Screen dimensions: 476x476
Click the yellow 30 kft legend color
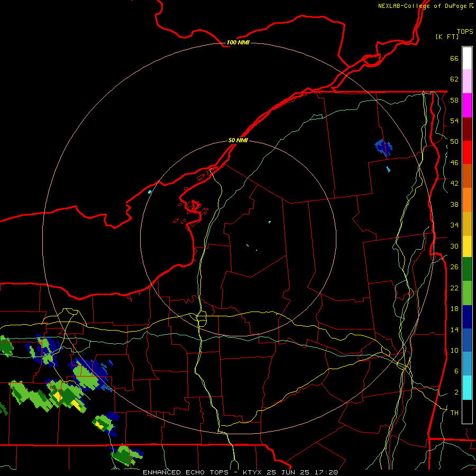[467, 246]
